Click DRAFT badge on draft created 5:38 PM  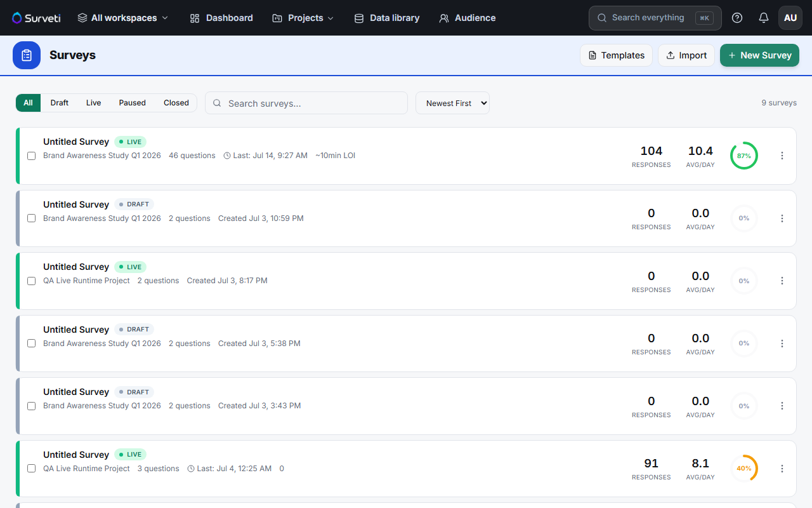(x=134, y=330)
